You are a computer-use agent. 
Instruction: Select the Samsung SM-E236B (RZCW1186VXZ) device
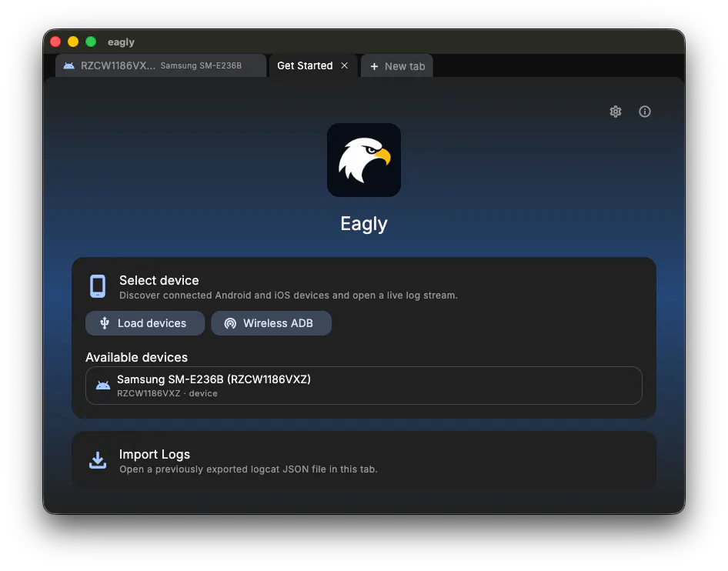[363, 386]
